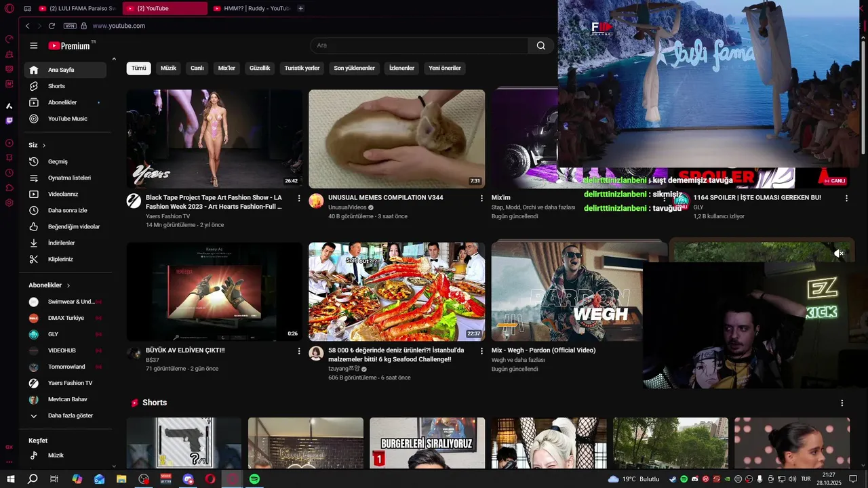The image size is (868, 488).
Task: Open options menu for UNUSUAL MEMES video
Action: point(482,198)
